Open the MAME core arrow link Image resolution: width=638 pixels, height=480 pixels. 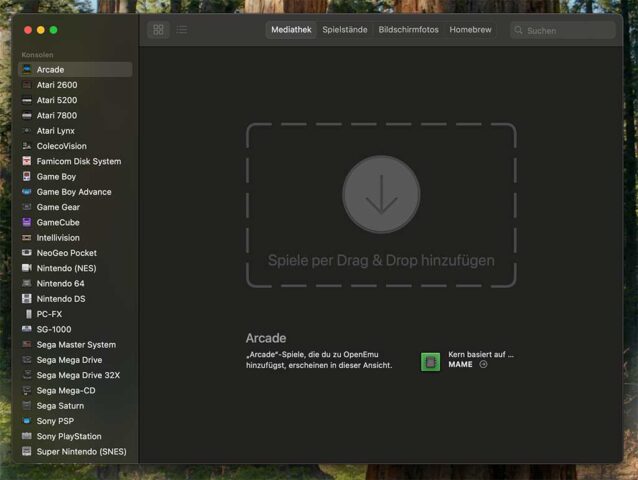483,364
